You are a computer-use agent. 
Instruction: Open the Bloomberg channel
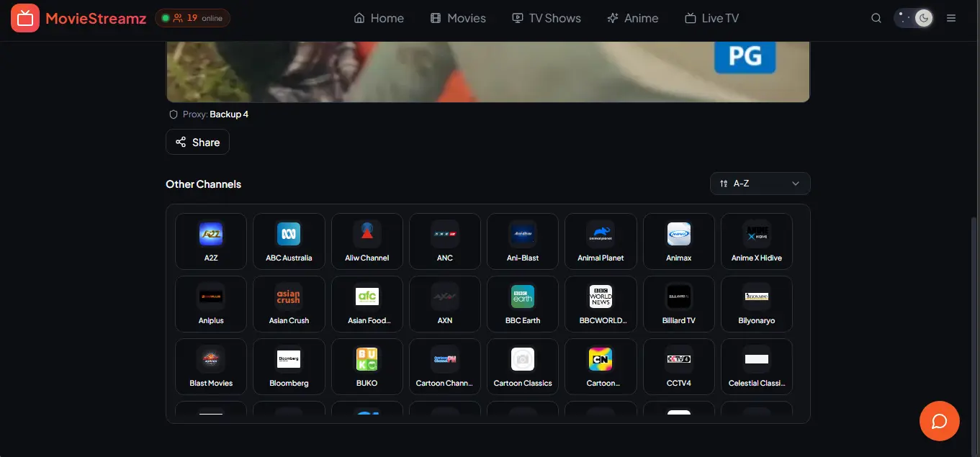pyautogui.click(x=289, y=366)
